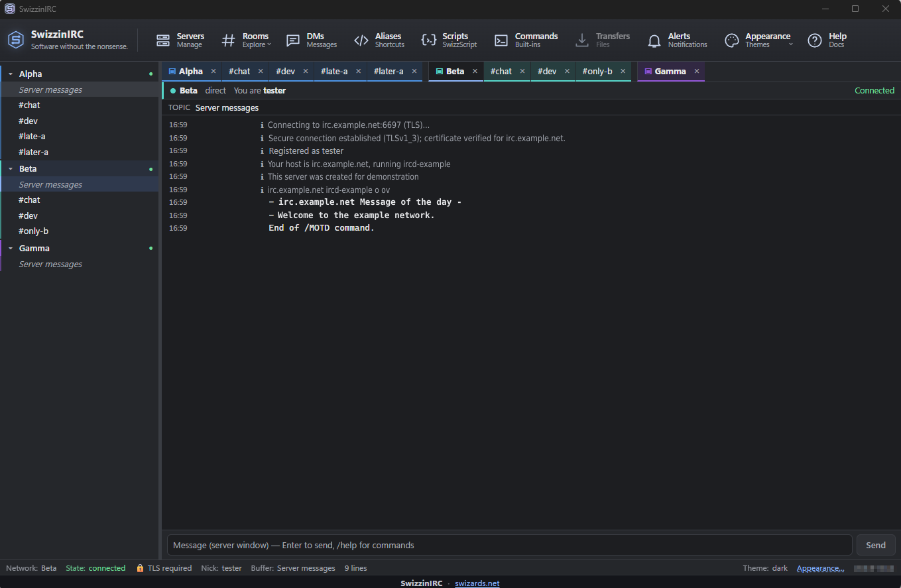Image resolution: width=901 pixels, height=588 pixels.
Task: Click the Send button
Action: (876, 545)
